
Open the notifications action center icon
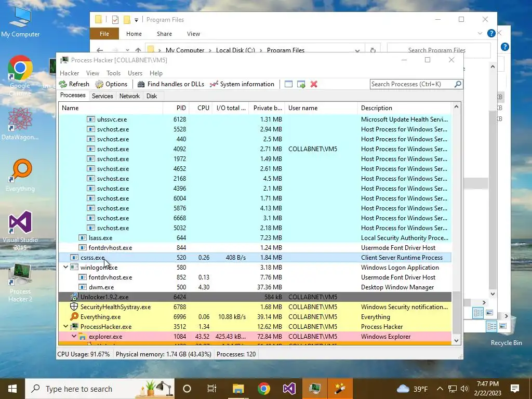tap(515, 389)
